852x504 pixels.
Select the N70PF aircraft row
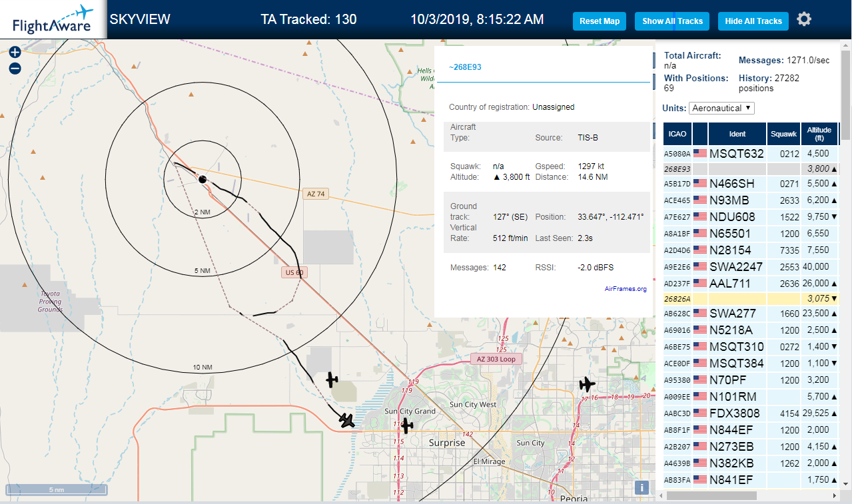click(751, 380)
